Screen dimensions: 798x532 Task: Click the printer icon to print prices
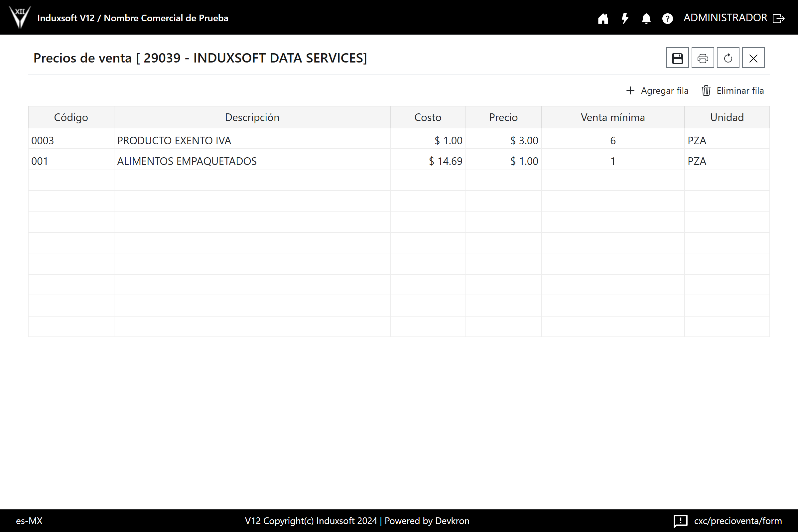pyautogui.click(x=702, y=58)
